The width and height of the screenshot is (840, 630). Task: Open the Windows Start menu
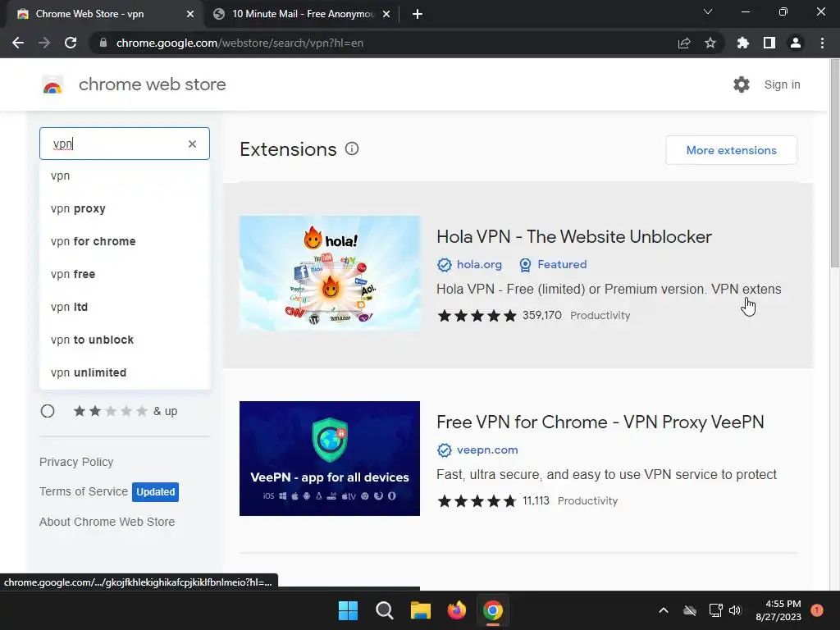348,610
